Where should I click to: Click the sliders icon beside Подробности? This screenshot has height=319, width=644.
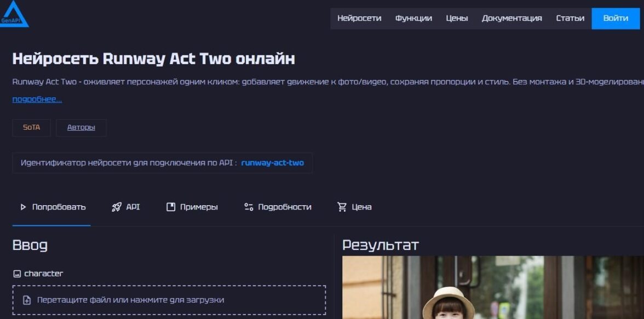(249, 207)
